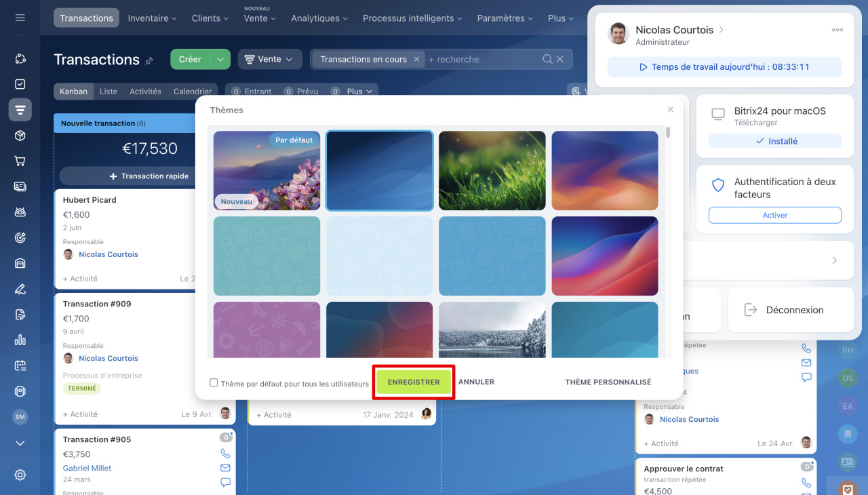Select the teal pattern theme swatch
868x495 pixels.
click(267, 256)
